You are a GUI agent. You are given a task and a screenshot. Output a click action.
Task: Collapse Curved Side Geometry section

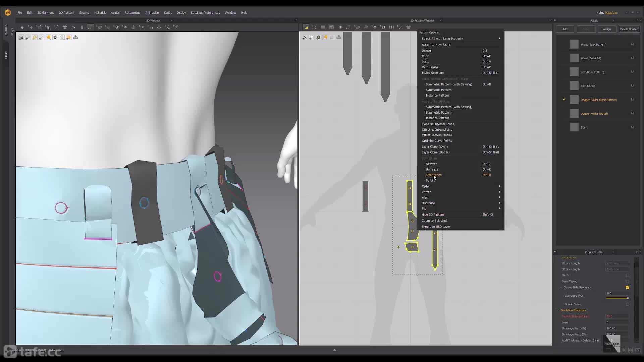561,288
